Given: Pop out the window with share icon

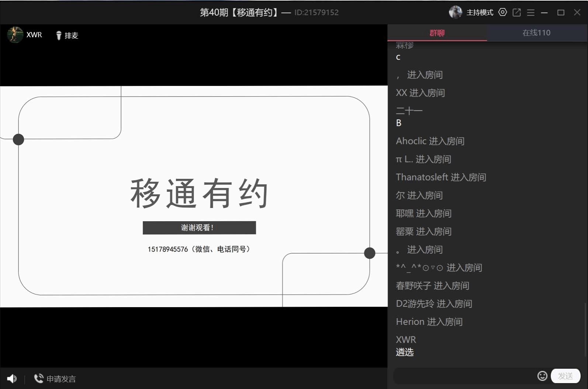Looking at the screenshot, I should tap(516, 13).
